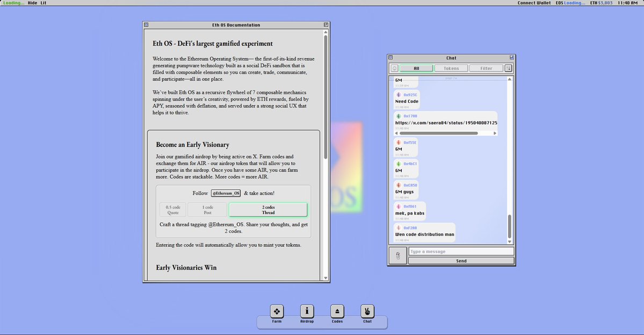Click username 0xf55E in chat

pyautogui.click(x=410, y=142)
